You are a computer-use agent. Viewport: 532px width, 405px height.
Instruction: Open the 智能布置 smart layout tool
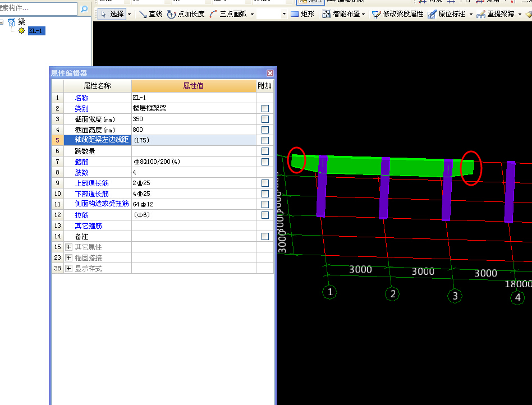click(x=341, y=14)
